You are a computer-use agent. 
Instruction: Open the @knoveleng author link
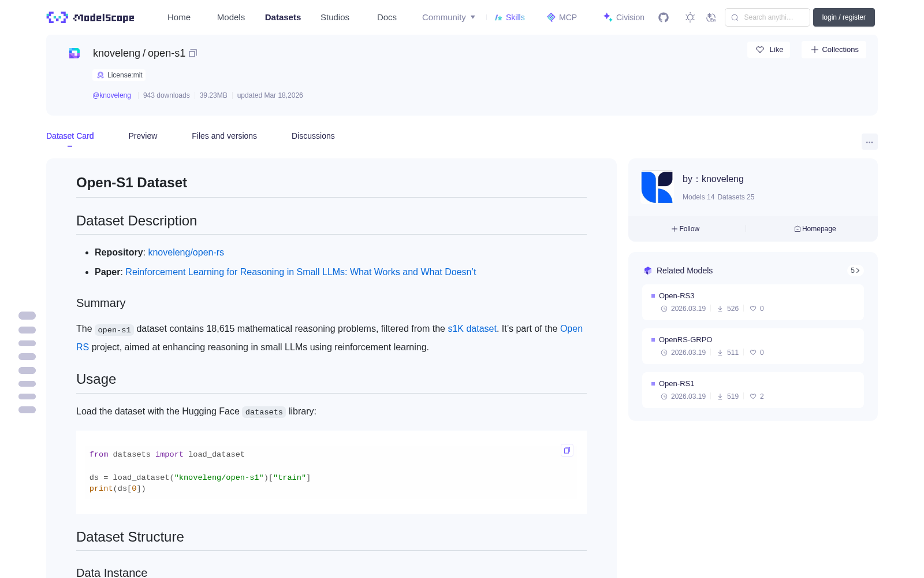tap(111, 95)
